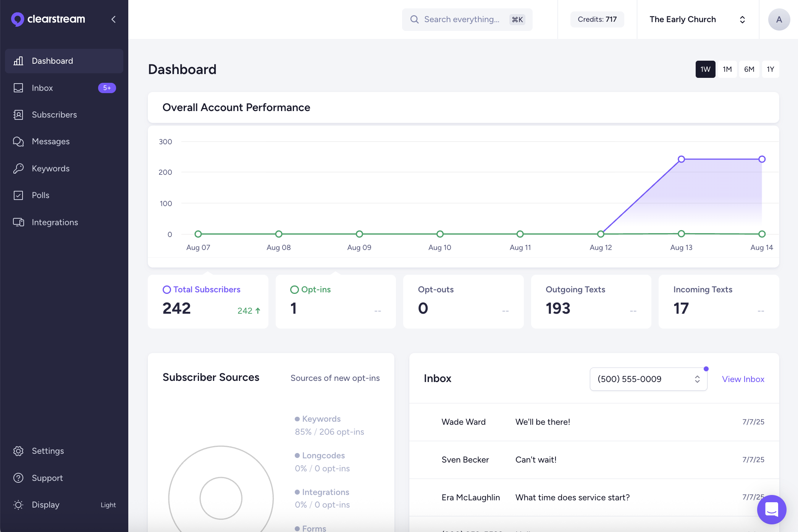Open the Polls section
The image size is (798, 532).
[18, 195]
